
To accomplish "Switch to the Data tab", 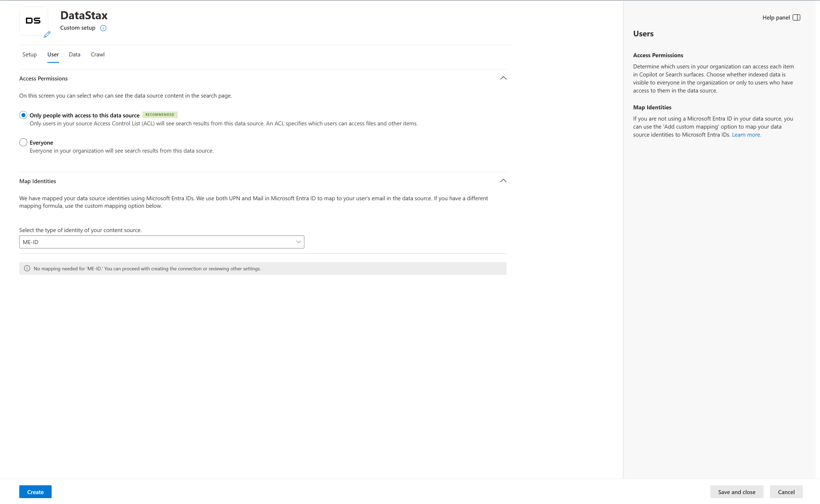I will (x=74, y=54).
